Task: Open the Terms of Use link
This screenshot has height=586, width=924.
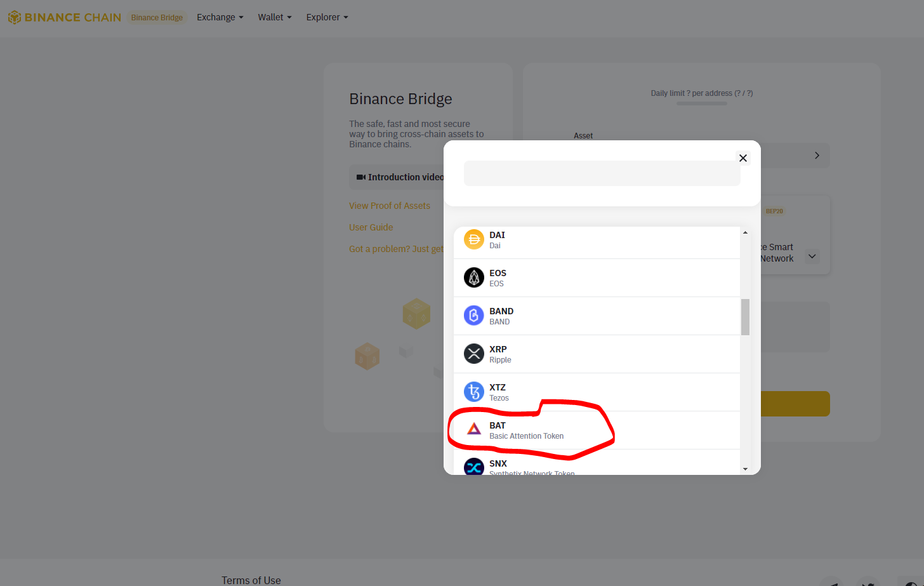Action: point(251,580)
